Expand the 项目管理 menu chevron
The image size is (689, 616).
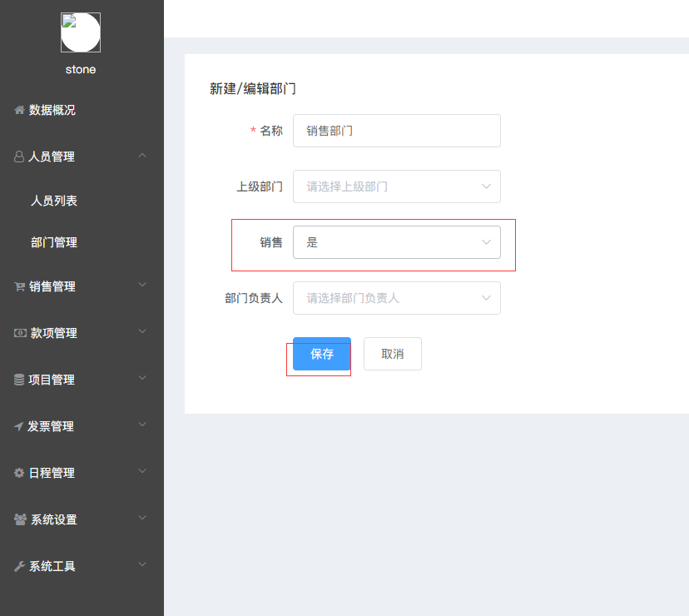coord(142,378)
